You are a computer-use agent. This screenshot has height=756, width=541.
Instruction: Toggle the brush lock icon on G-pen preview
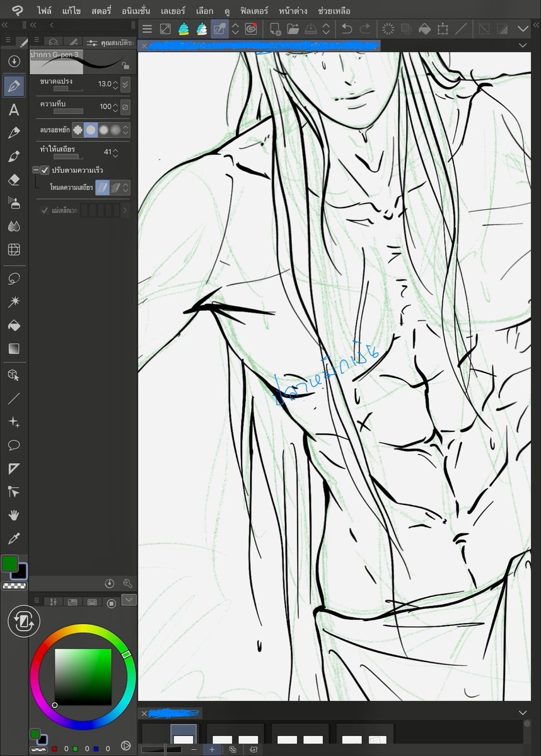click(x=125, y=66)
